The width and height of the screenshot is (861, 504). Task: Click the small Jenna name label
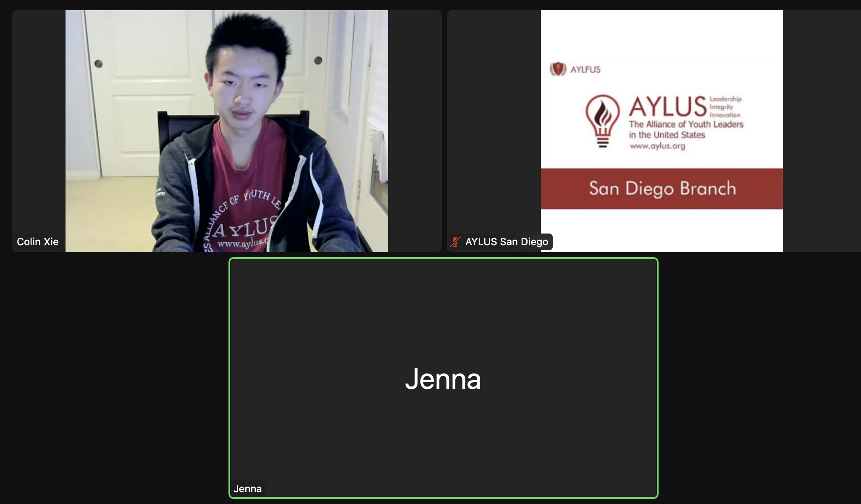[x=248, y=489]
